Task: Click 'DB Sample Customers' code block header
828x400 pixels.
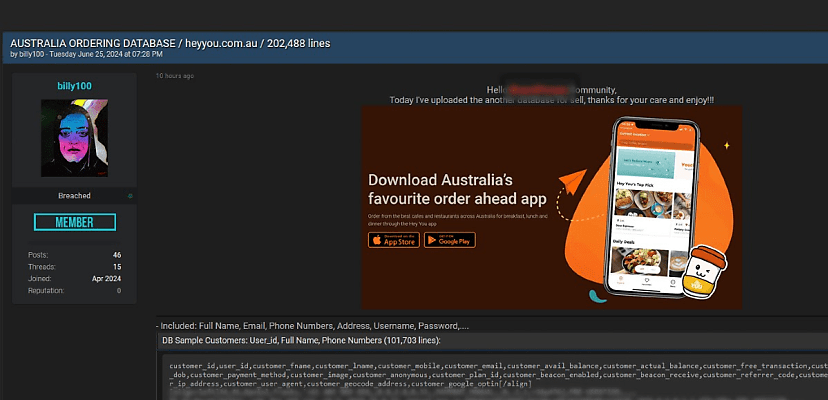Action: coord(301,341)
